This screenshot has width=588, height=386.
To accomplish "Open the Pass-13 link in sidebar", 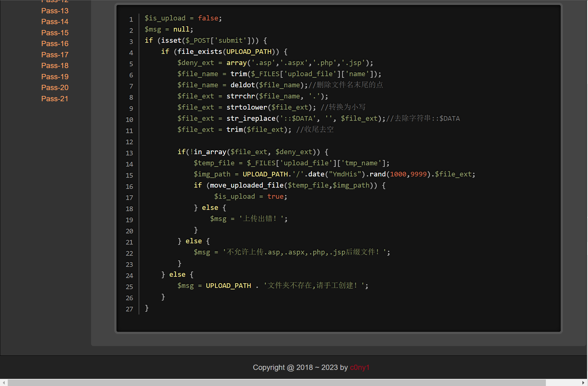I will point(55,11).
